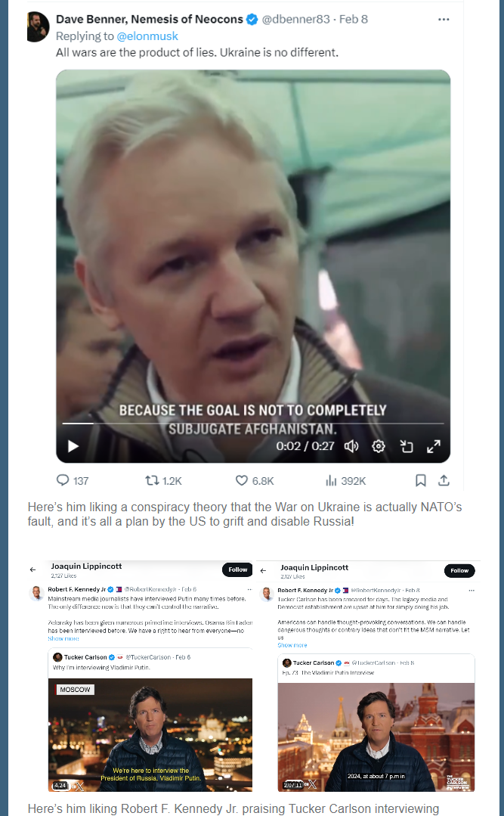Repost the tweet with 1.2K retweets
504x816 pixels.
point(153,480)
